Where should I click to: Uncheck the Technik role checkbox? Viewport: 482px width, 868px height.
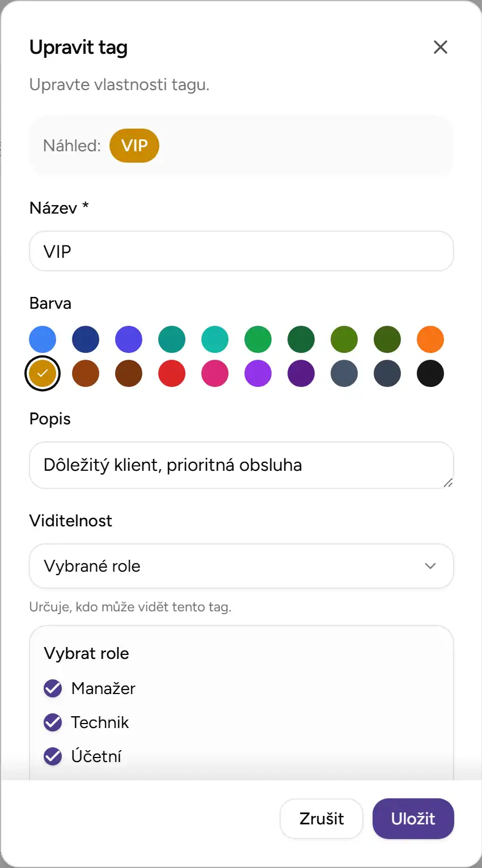(52, 722)
